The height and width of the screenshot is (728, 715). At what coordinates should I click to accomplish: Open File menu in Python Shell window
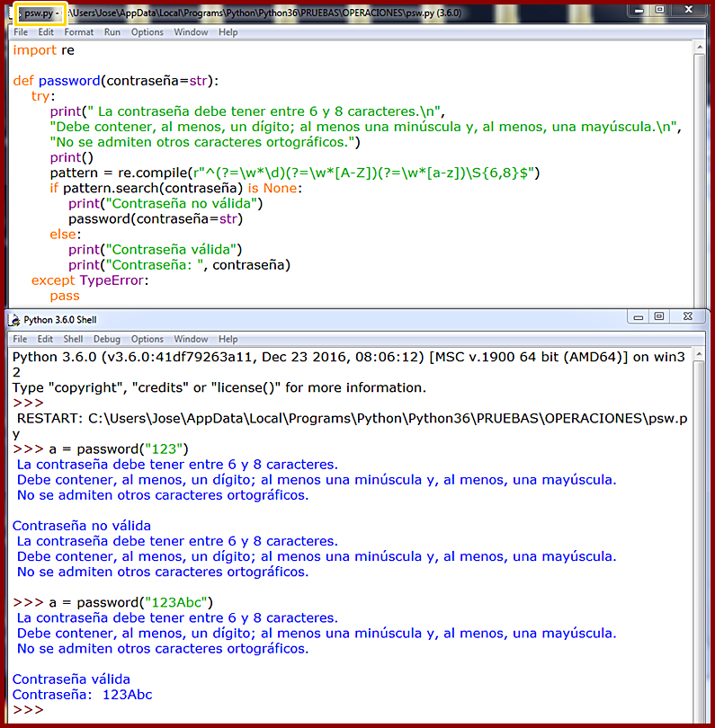[x=20, y=339]
